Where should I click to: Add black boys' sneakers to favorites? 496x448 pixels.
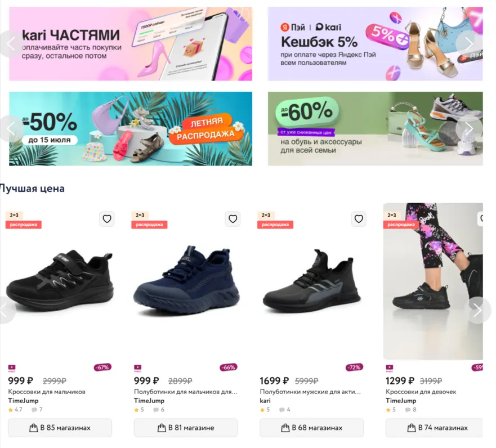pyautogui.click(x=107, y=219)
